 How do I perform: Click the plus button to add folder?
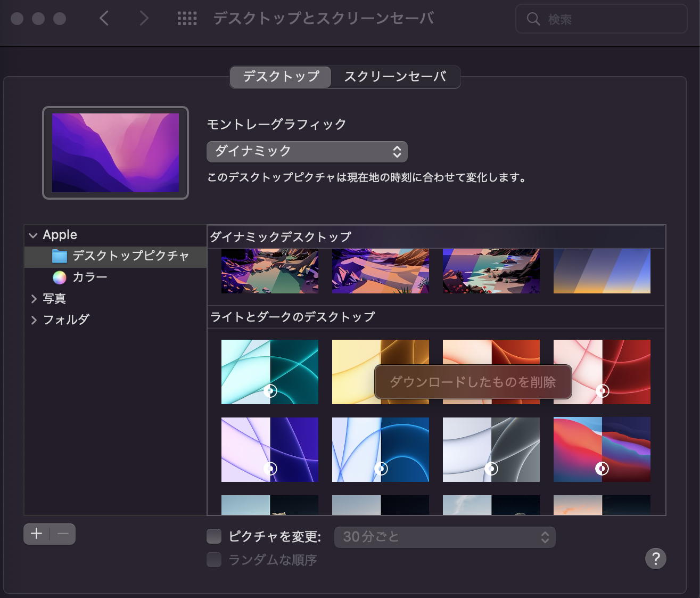coord(37,534)
